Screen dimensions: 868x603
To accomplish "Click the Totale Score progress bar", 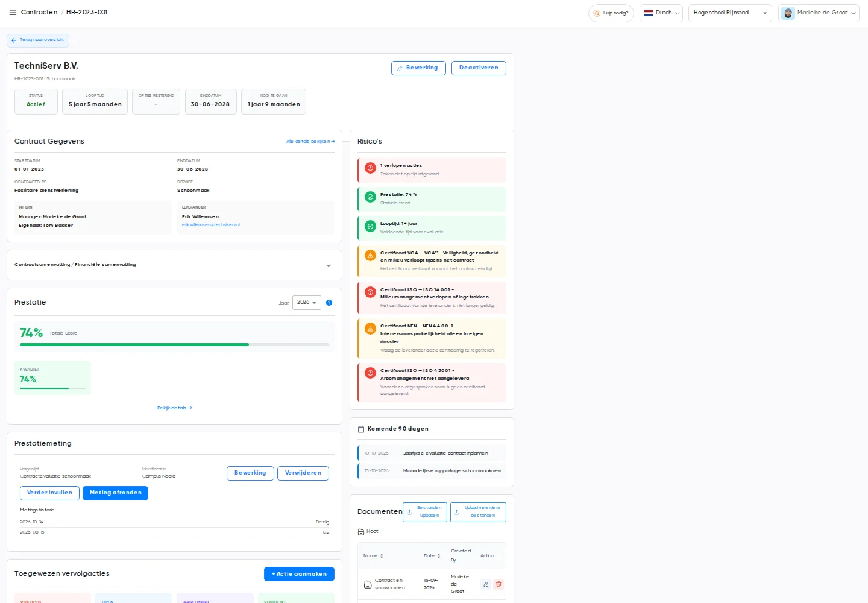I will (x=175, y=345).
